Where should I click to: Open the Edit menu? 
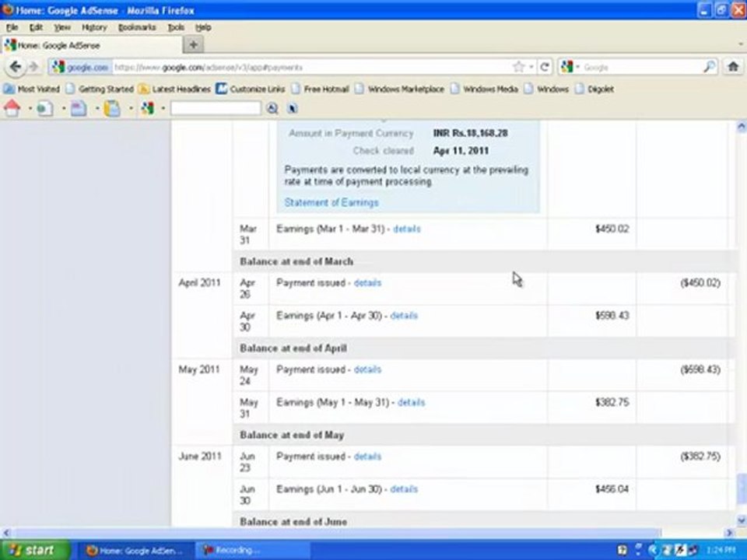click(37, 28)
